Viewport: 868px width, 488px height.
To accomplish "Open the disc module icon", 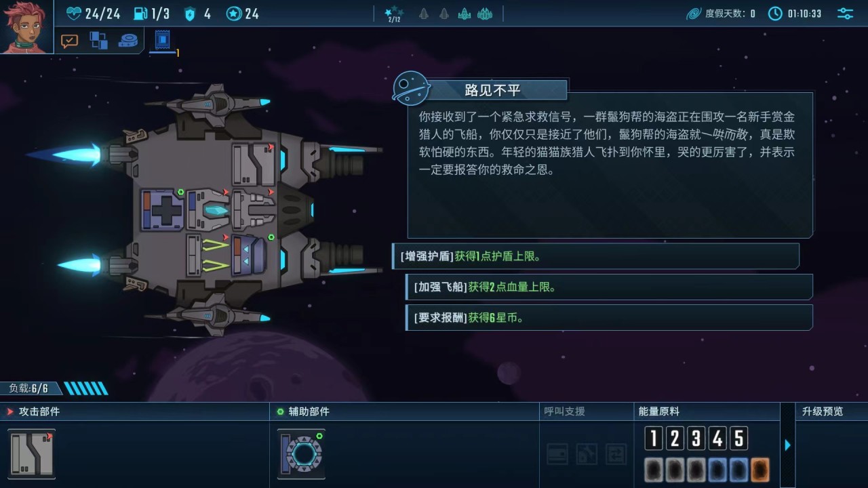I will point(128,41).
